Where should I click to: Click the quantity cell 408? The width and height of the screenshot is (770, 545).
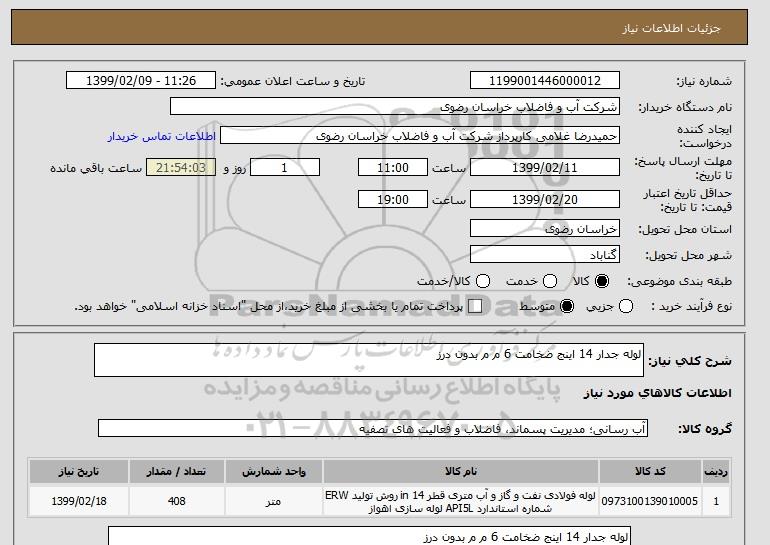[176, 501]
